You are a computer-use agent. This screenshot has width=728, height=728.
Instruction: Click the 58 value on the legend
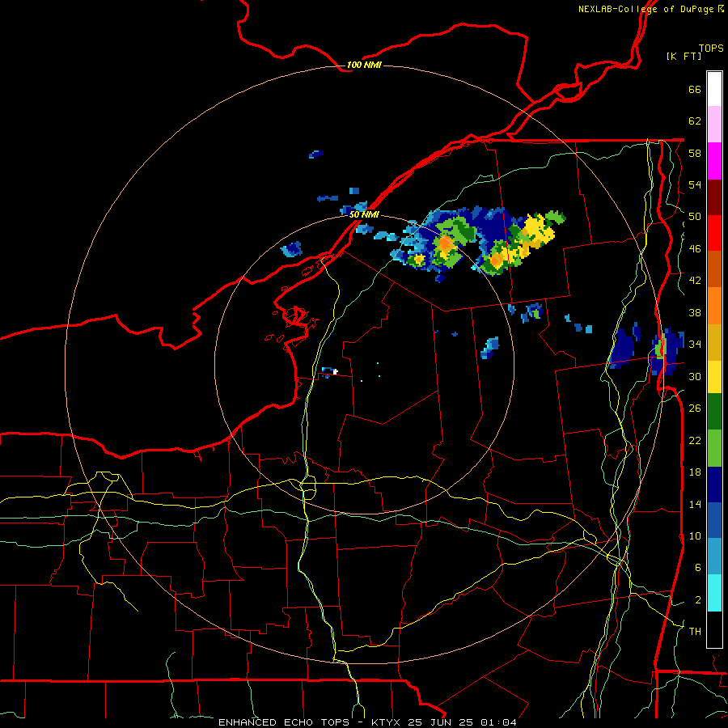coord(695,153)
